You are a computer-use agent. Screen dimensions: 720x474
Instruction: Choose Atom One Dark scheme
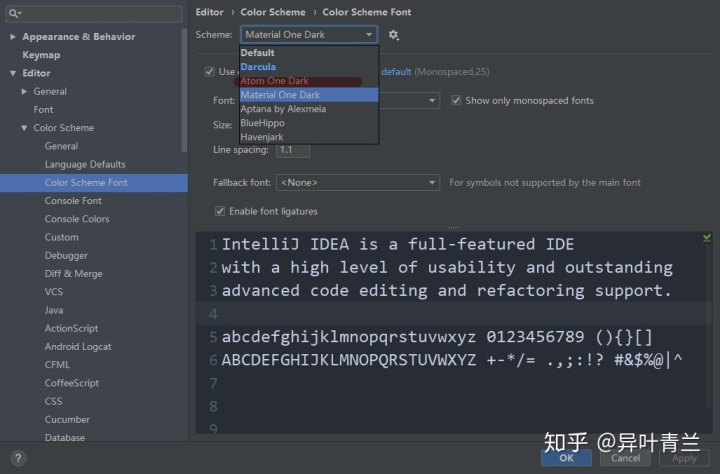point(309,81)
